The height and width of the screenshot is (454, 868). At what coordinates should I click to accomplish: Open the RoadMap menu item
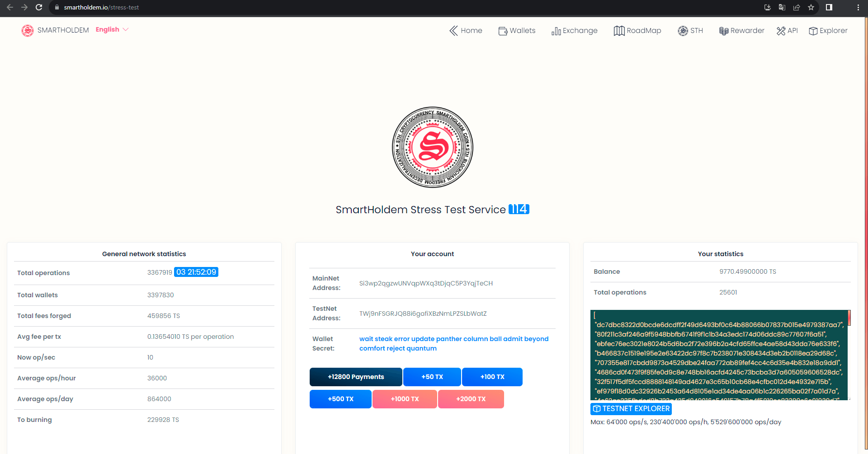point(637,30)
